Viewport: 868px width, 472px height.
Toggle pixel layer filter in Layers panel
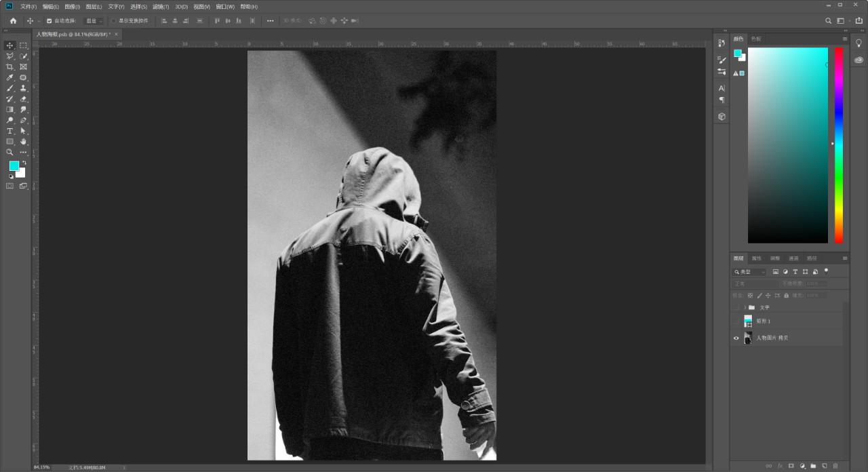(776, 272)
